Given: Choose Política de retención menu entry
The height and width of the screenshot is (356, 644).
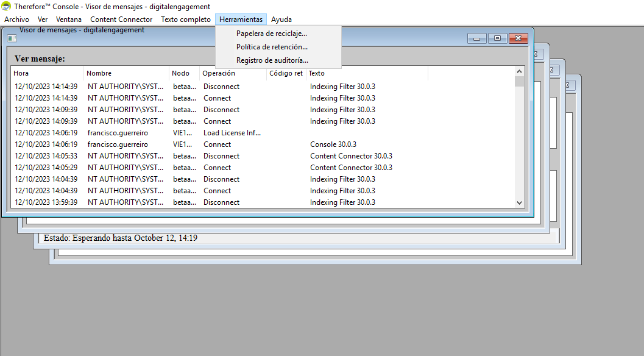Looking at the screenshot, I should tap(278, 47).
